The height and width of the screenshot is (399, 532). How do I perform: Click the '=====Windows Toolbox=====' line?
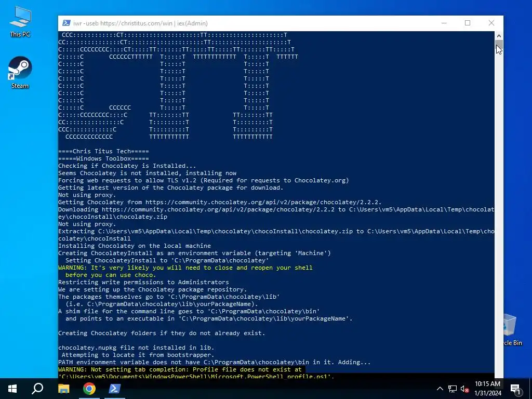[x=103, y=158]
